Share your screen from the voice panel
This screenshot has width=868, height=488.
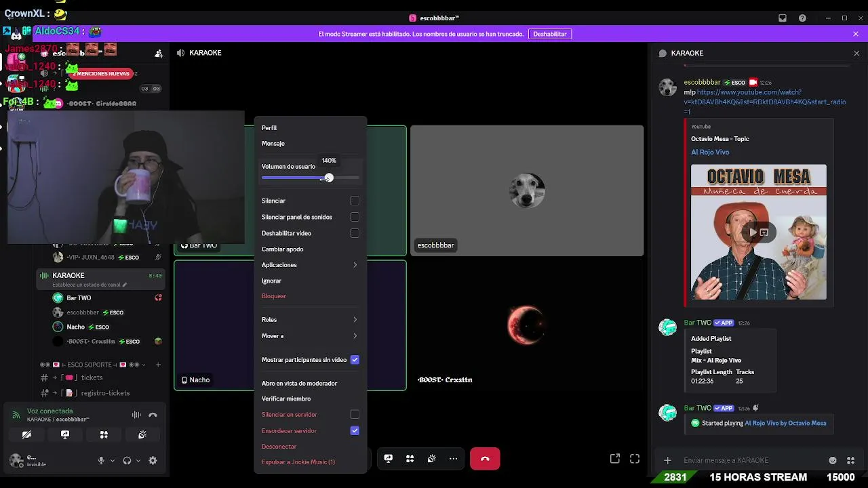[65, 434]
